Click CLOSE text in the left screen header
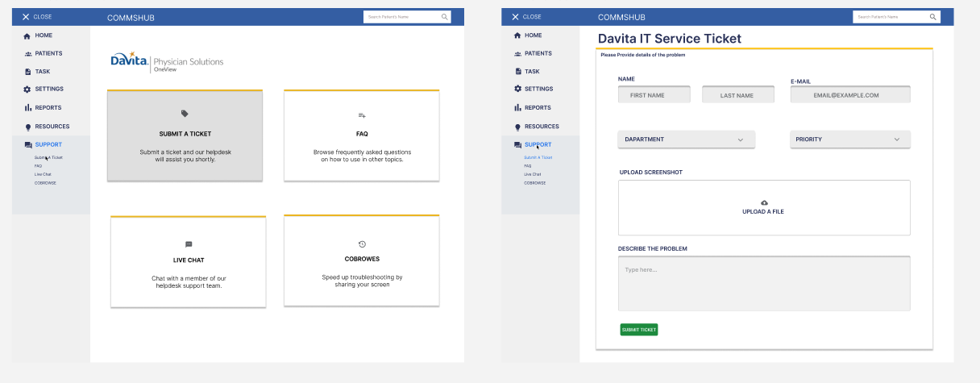980x383 pixels. click(43, 17)
